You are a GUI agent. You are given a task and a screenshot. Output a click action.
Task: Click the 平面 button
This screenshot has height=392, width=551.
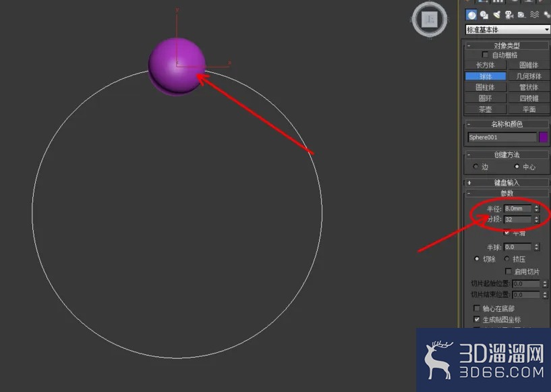click(529, 109)
